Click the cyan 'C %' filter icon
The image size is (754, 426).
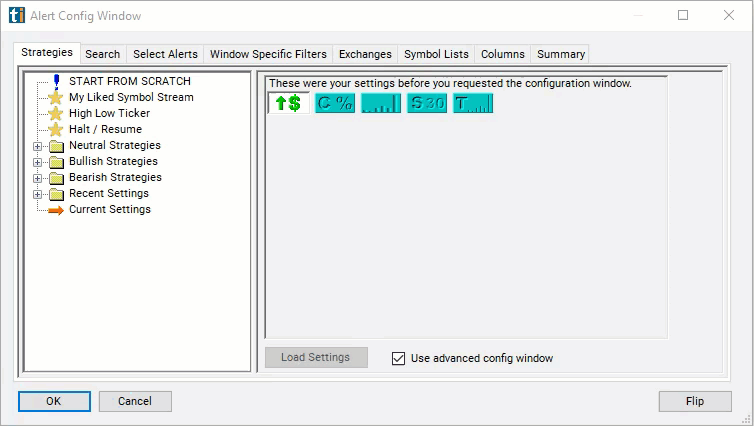335,103
